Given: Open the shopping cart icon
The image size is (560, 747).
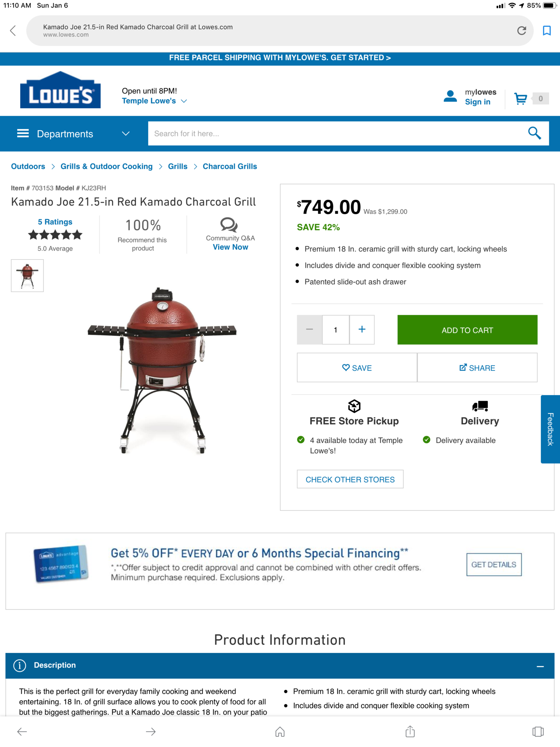Looking at the screenshot, I should pos(520,99).
